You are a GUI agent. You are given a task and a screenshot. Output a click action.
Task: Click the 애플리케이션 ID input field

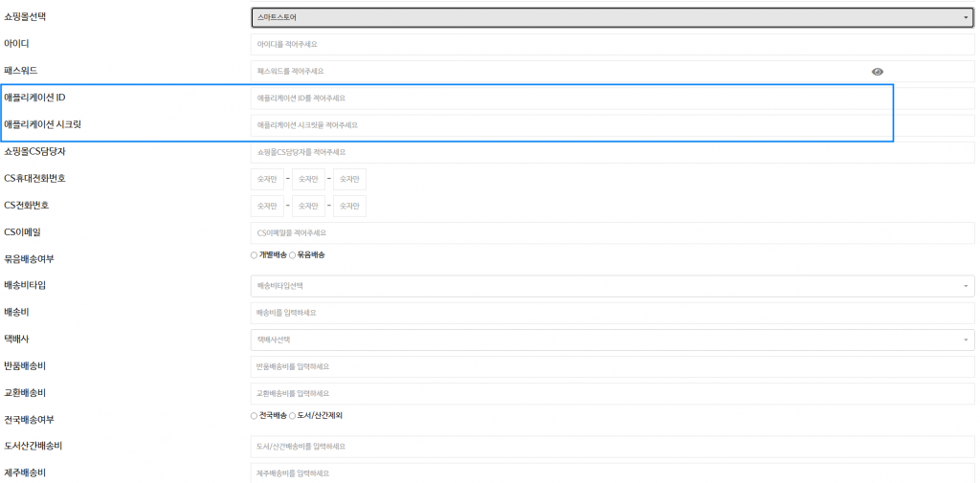coord(612,99)
